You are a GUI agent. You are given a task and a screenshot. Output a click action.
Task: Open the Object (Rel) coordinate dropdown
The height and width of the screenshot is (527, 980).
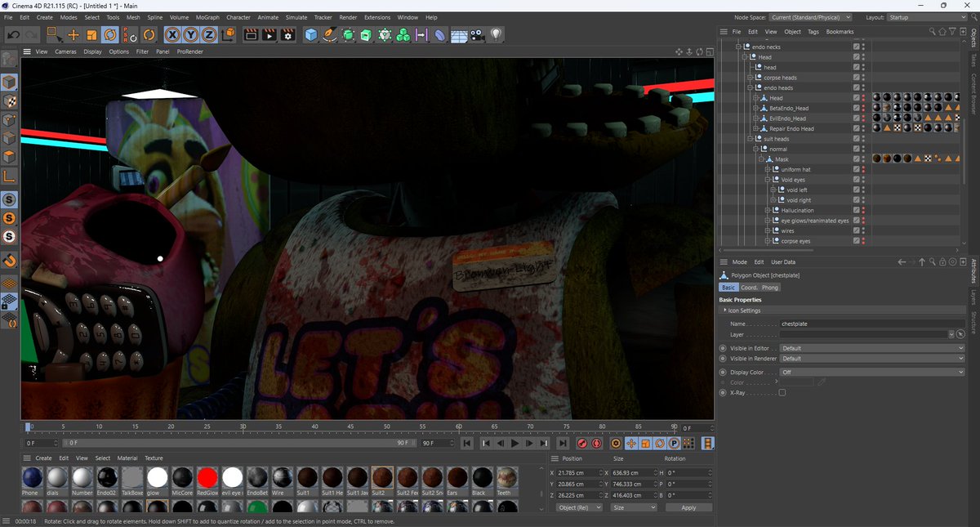pos(579,507)
